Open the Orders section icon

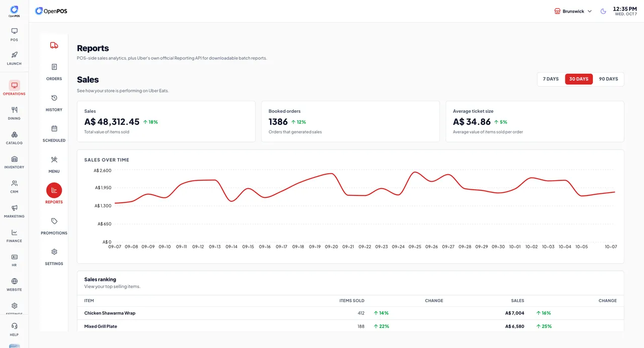pos(54,67)
